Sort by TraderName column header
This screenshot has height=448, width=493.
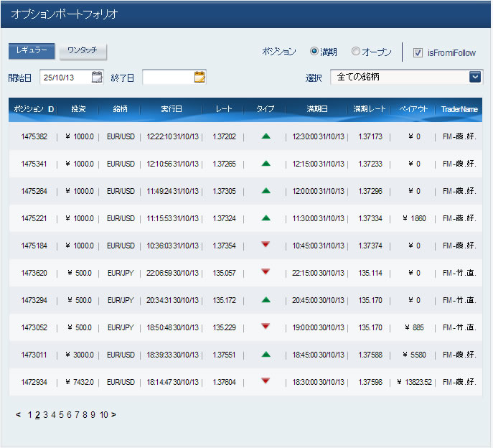click(x=459, y=109)
